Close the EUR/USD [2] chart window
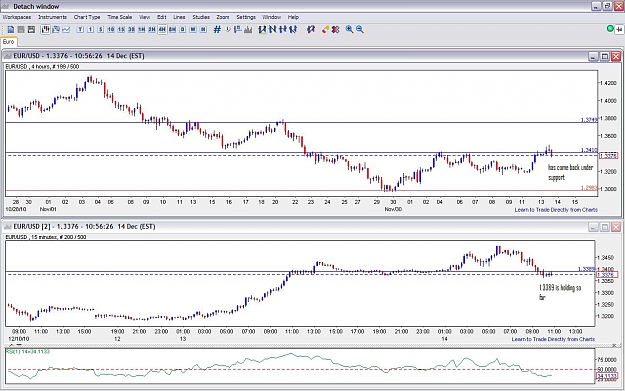The image size is (625, 391). coord(616,227)
